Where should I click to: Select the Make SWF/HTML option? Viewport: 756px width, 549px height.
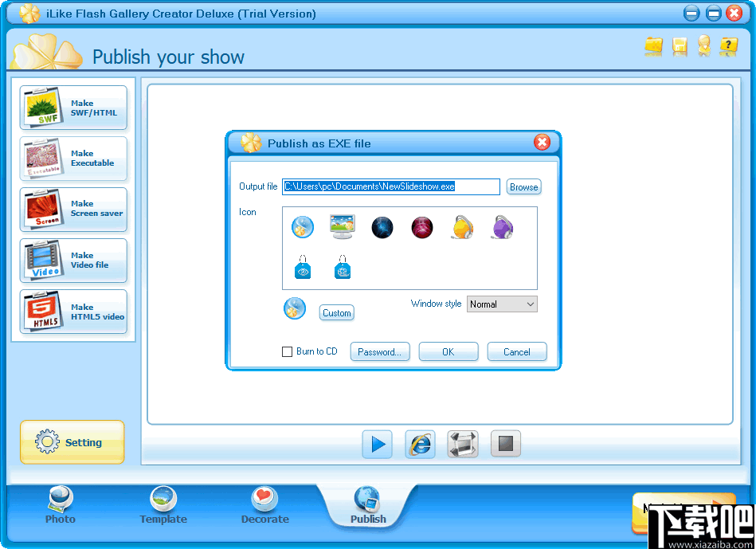tap(72, 108)
